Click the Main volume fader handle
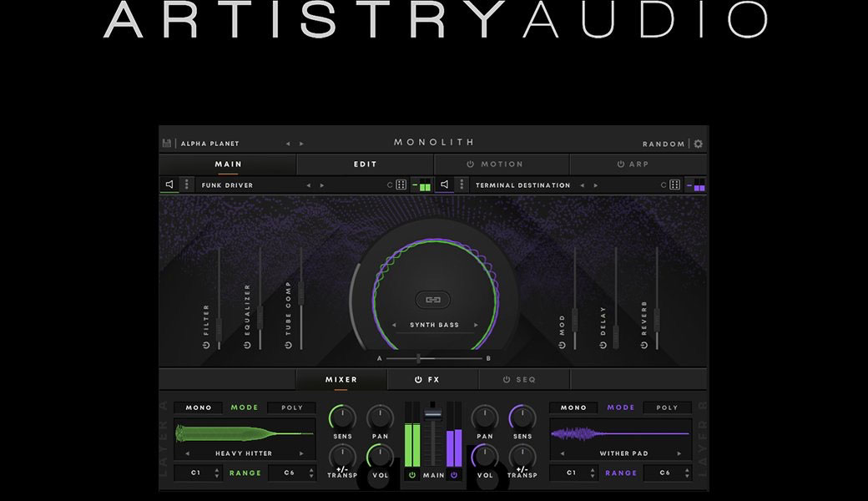The image size is (868, 501). click(x=433, y=413)
